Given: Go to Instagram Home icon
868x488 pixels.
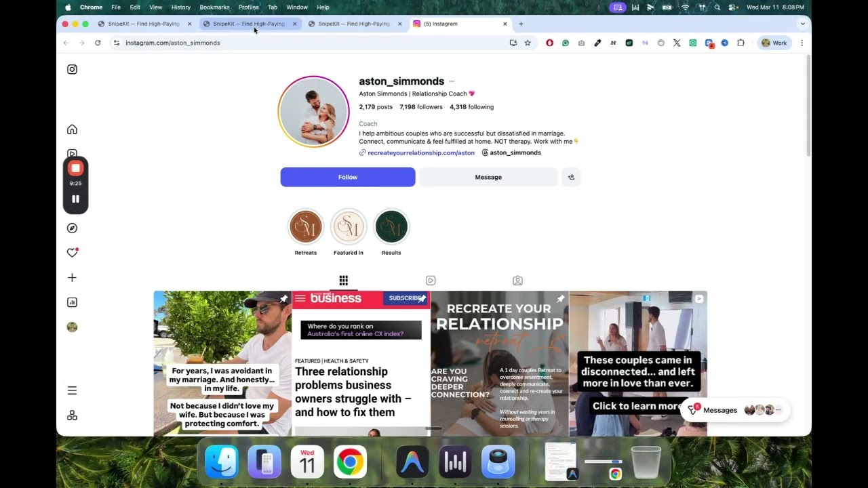Looking at the screenshot, I should click(x=72, y=129).
